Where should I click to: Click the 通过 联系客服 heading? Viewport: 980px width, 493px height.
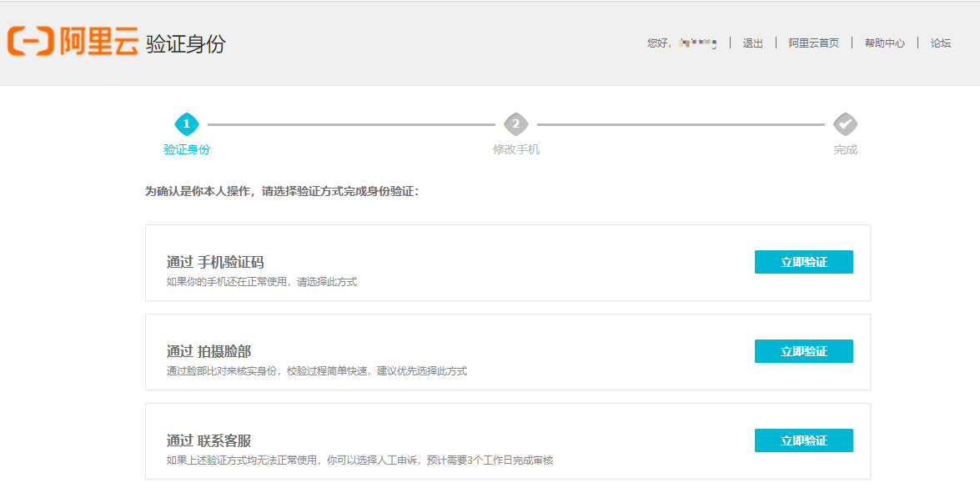click(x=209, y=440)
